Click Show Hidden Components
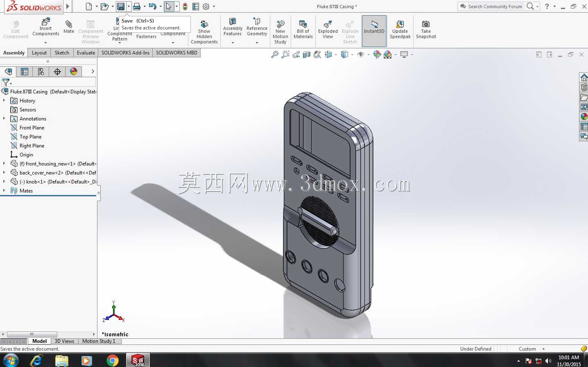The image size is (588, 367). (204, 32)
